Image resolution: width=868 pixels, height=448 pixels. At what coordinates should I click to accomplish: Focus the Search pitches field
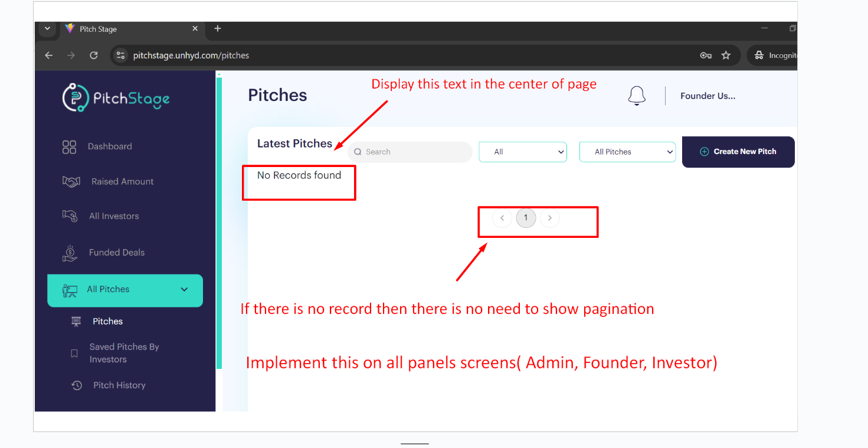click(410, 152)
